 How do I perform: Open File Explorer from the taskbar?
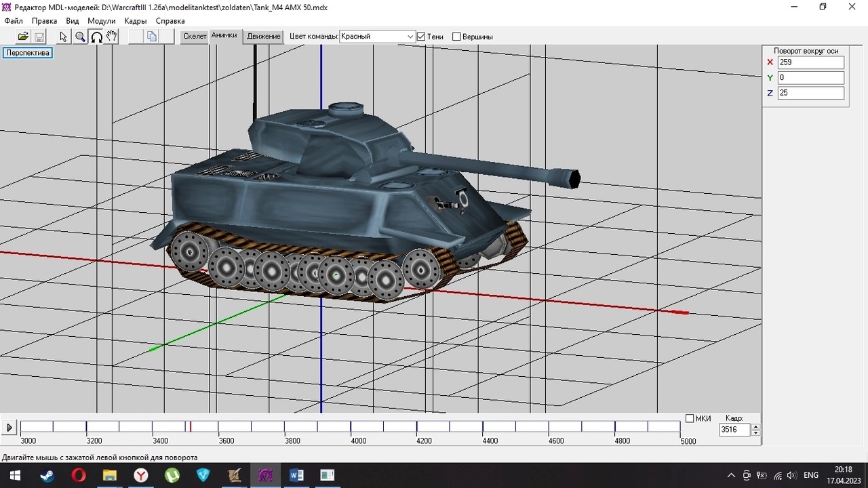109,475
